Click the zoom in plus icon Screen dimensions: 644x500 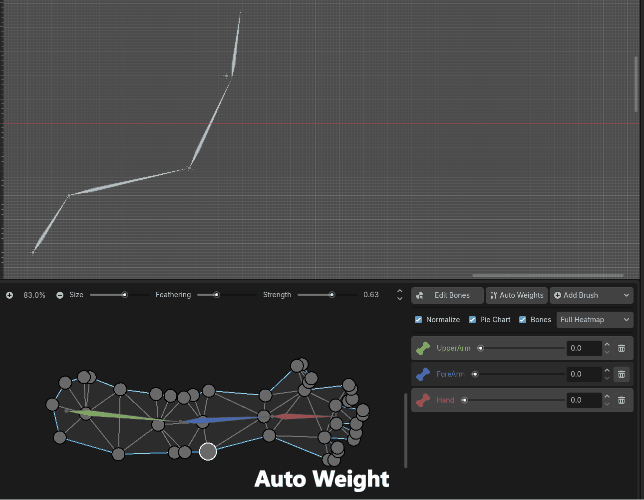tap(9, 295)
